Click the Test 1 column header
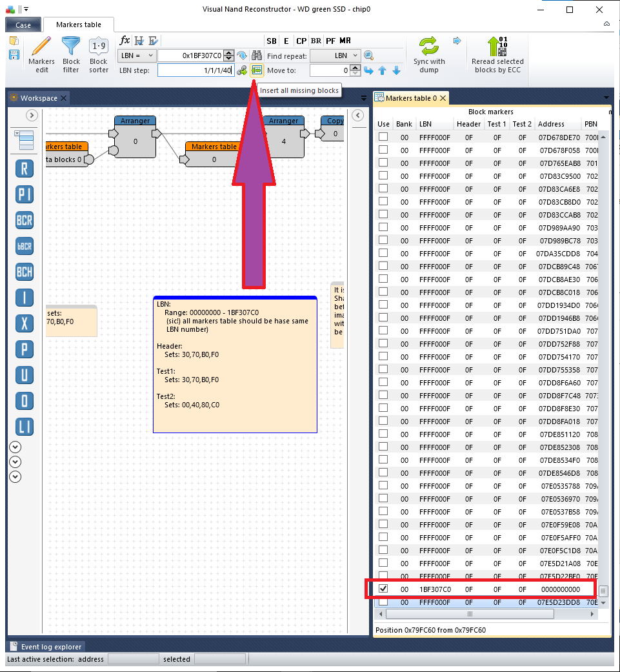Viewport: 620px width, 672px height. [497, 124]
